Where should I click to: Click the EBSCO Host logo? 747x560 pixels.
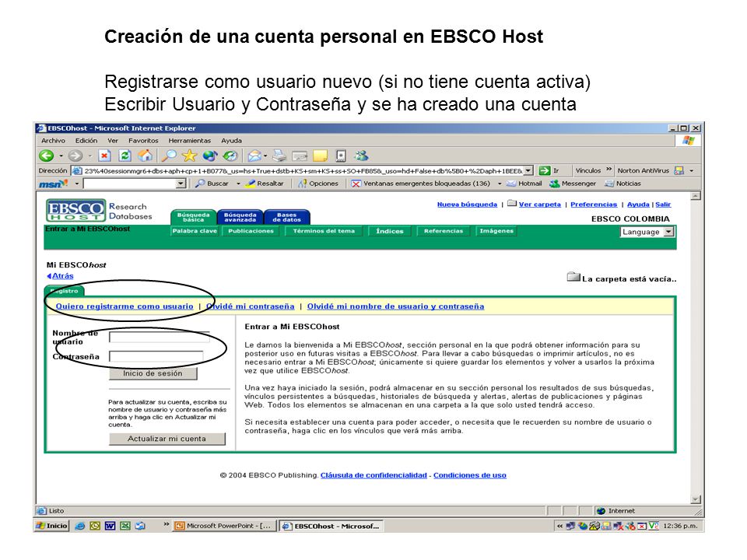75,210
